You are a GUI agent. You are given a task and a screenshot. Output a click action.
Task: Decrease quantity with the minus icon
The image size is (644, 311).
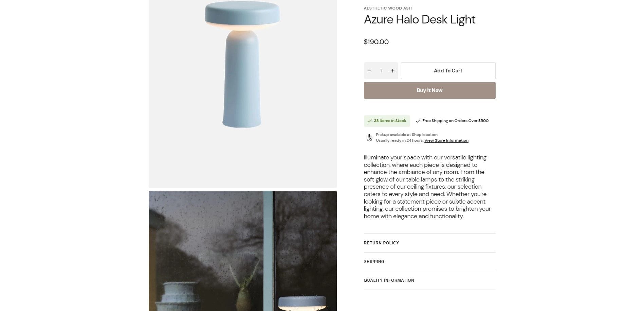(x=369, y=71)
